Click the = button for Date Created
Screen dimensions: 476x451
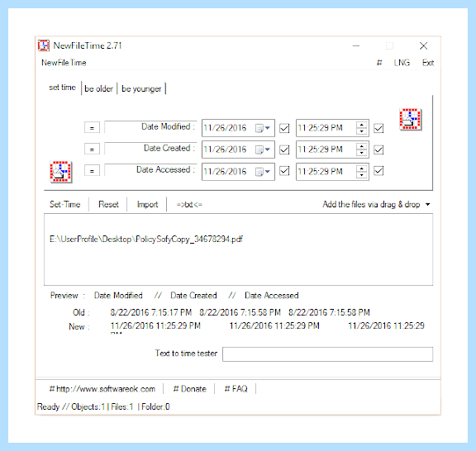[92, 150]
